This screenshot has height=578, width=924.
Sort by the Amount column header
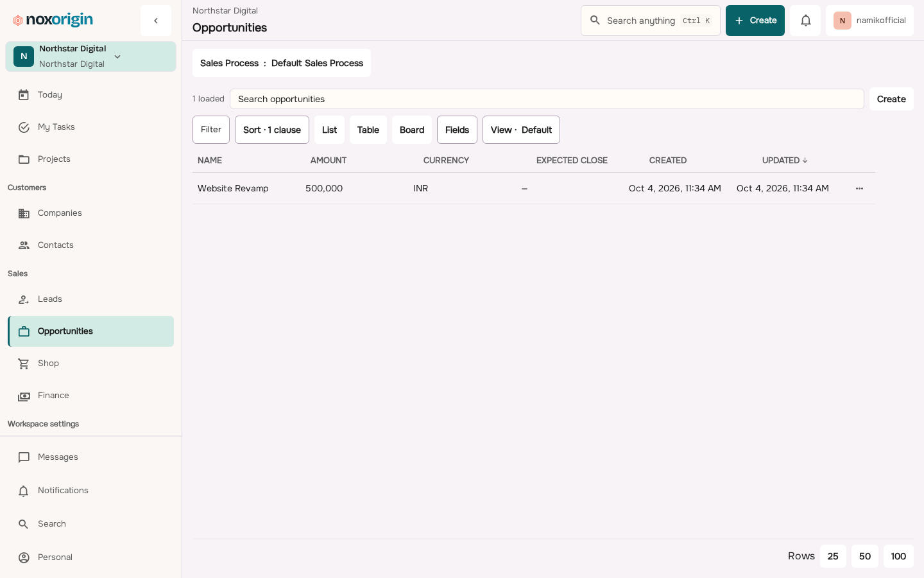click(329, 161)
